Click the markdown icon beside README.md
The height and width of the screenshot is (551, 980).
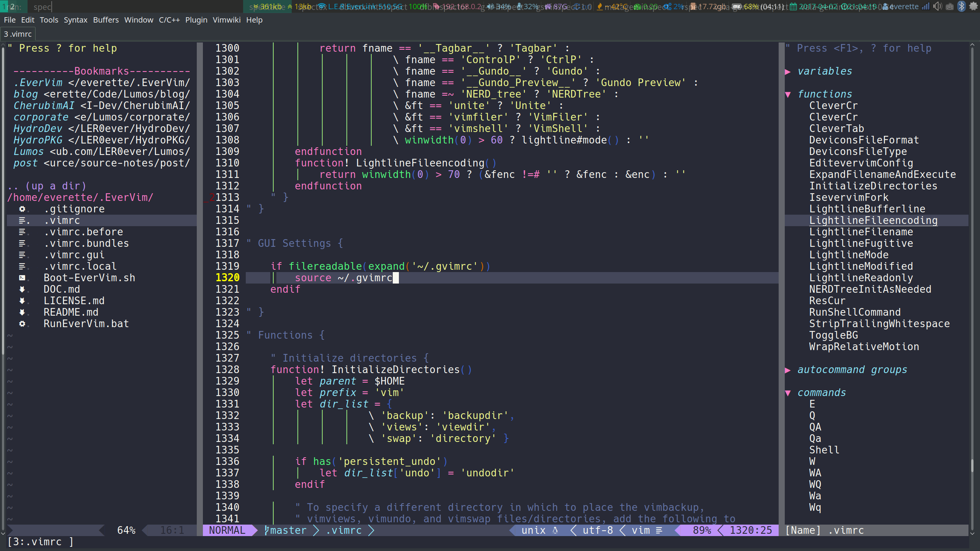click(x=22, y=312)
